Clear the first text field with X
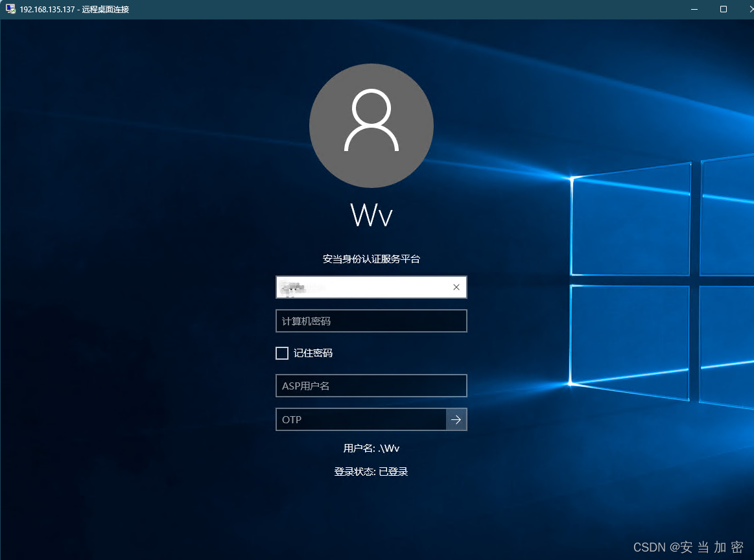 [456, 287]
